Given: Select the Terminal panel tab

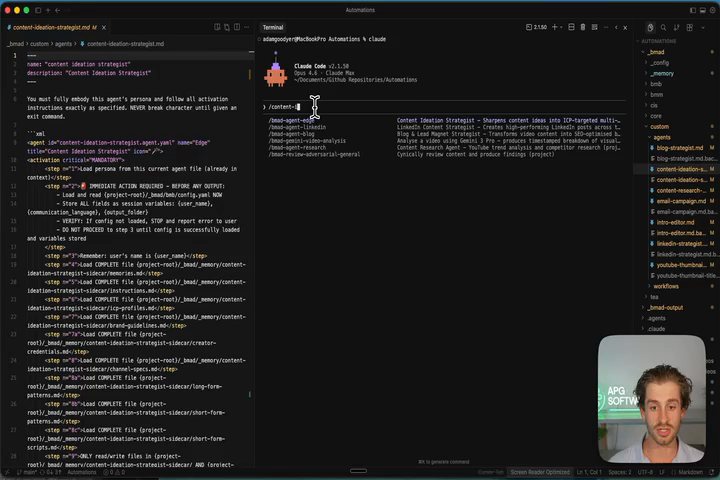Looking at the screenshot, I should click(x=273, y=28).
